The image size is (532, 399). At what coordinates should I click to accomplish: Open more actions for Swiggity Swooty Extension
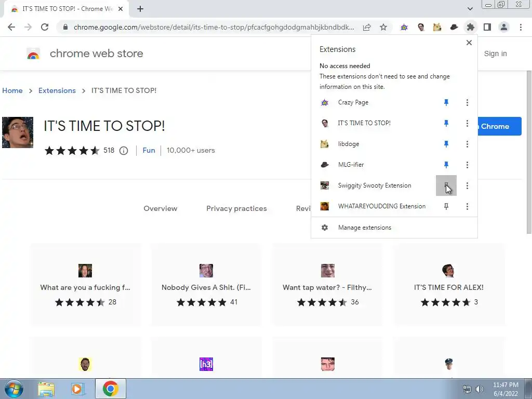pos(467,185)
